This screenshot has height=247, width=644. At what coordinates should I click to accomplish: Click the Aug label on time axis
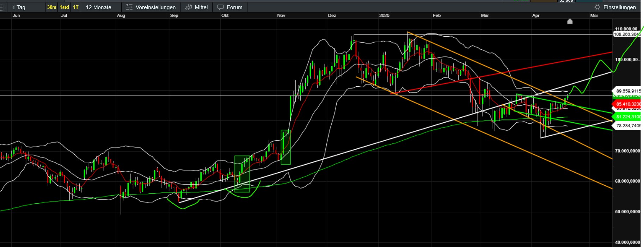tap(121, 16)
